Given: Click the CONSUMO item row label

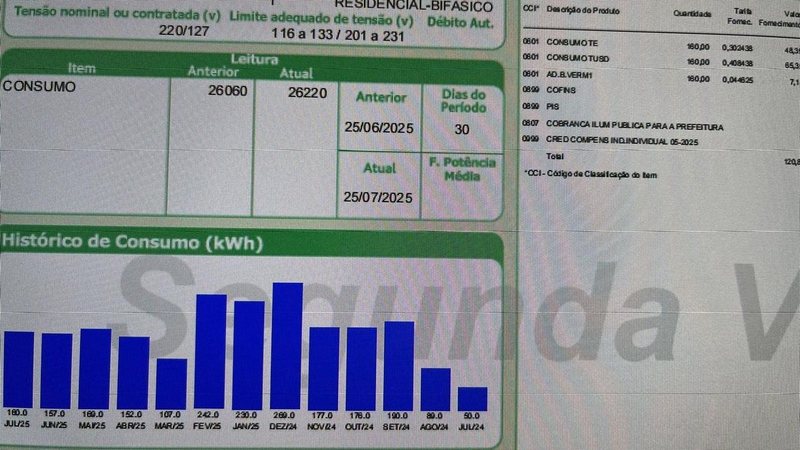Looking at the screenshot, I should pyautogui.click(x=39, y=86).
